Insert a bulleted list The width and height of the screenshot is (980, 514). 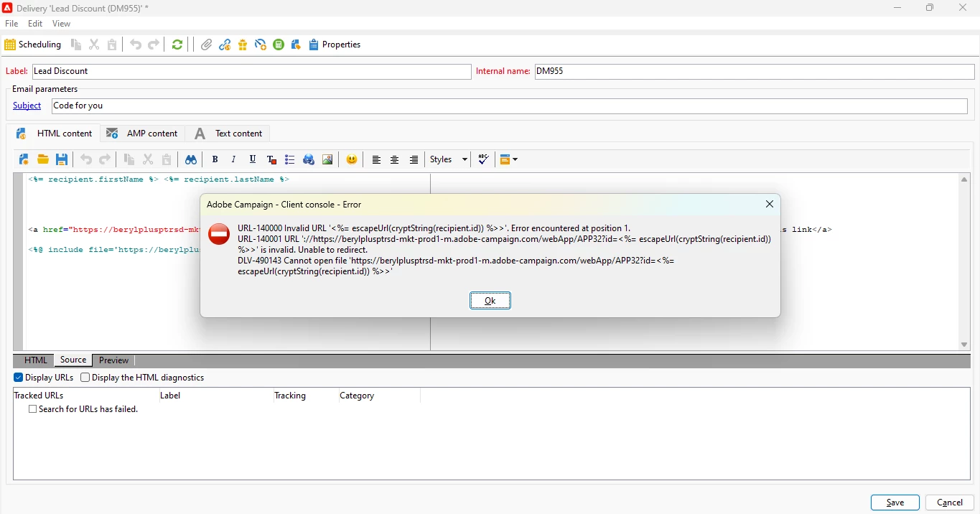point(290,159)
